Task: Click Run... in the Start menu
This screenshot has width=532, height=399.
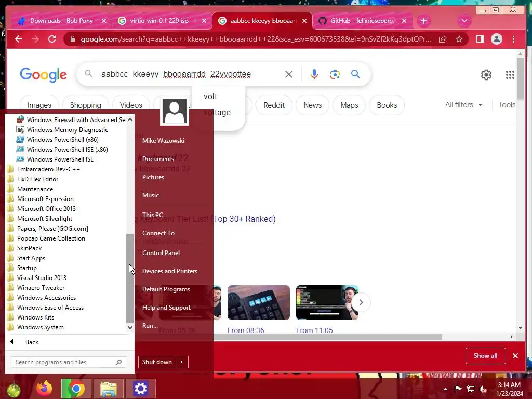Action: [150, 326]
